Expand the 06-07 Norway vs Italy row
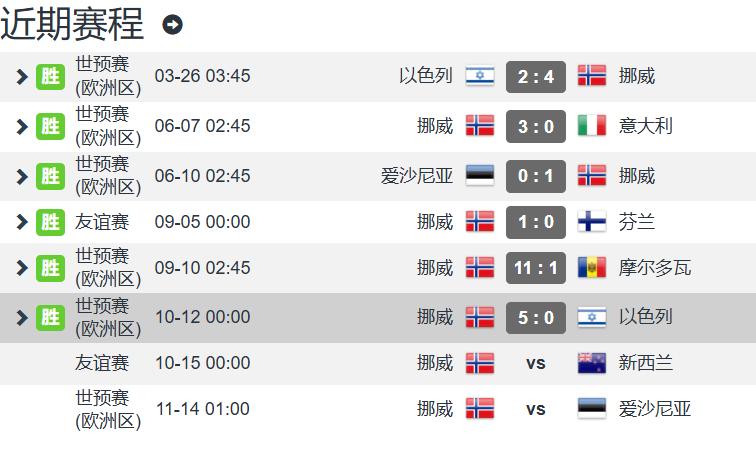This screenshot has height=449, width=756. [20, 126]
